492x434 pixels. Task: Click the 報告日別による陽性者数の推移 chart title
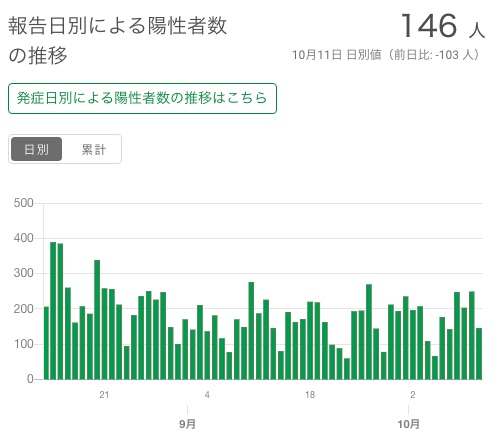(x=117, y=40)
